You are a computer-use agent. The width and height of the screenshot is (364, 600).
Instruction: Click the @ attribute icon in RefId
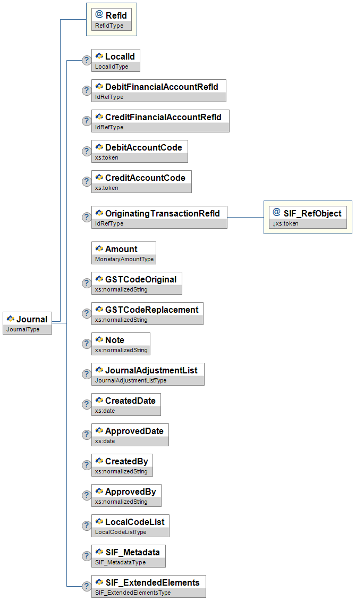tap(99, 15)
